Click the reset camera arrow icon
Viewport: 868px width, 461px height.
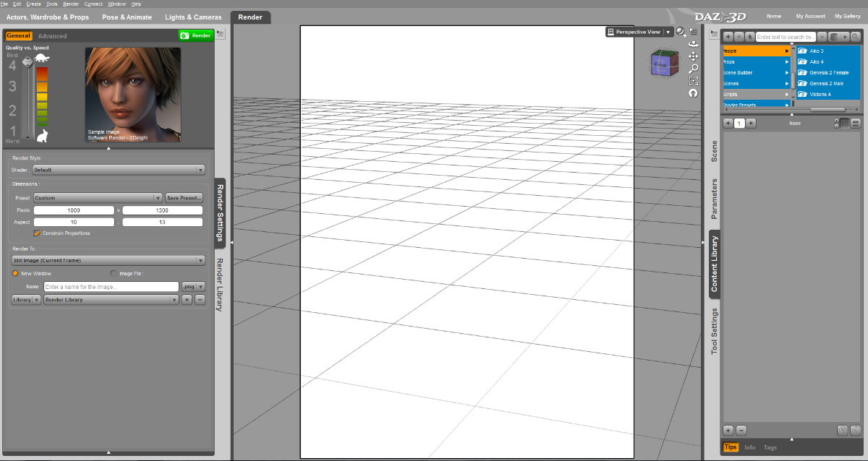tap(694, 92)
